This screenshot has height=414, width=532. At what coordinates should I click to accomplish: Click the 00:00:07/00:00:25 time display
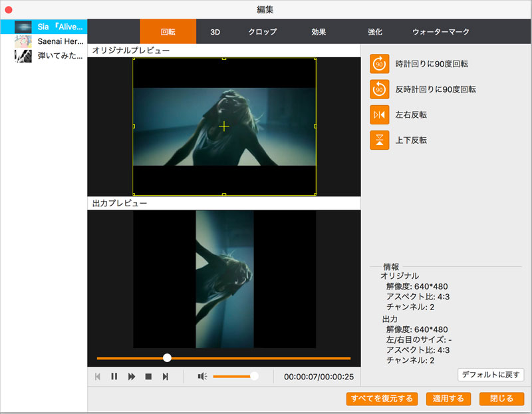pos(319,377)
